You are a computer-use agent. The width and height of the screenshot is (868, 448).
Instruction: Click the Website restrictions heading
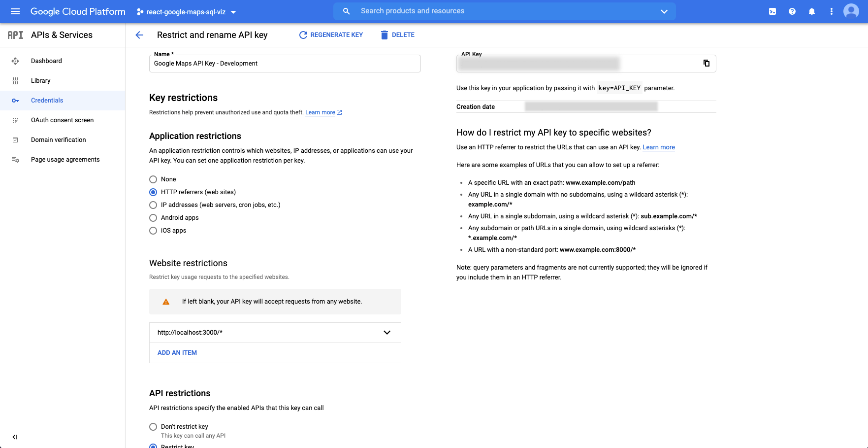tap(188, 263)
